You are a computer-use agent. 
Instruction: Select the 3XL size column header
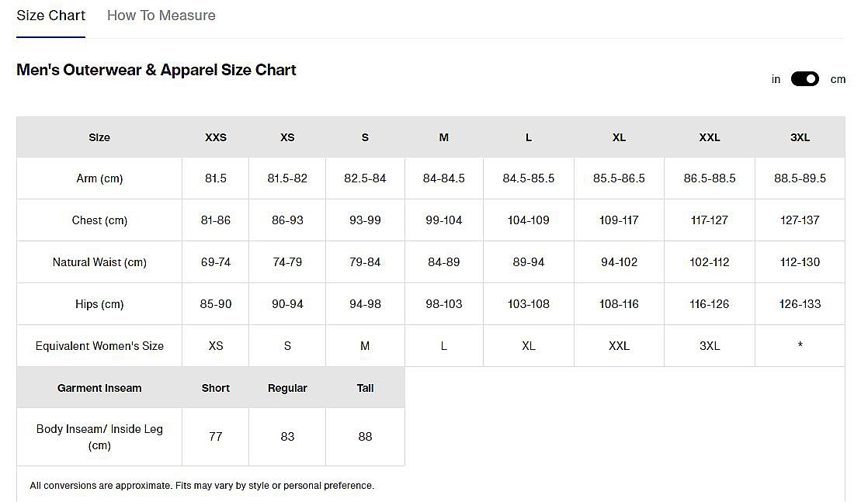(x=800, y=137)
